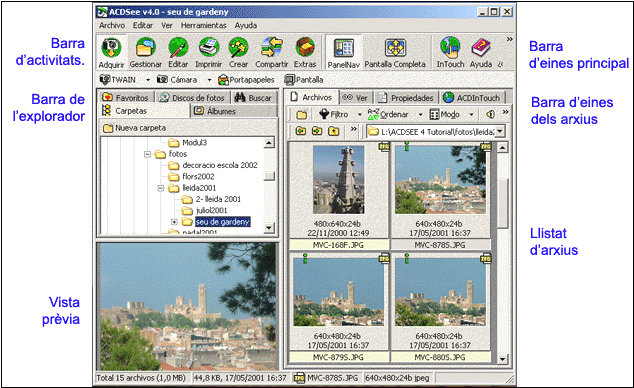
Task: Click the folder tree scroll up arrow
Action: coord(269,143)
